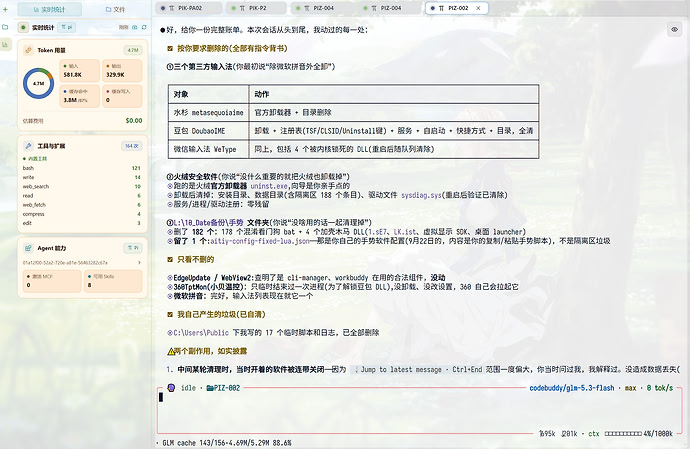Click the idle status label
690x449 pixels.
coord(188,388)
